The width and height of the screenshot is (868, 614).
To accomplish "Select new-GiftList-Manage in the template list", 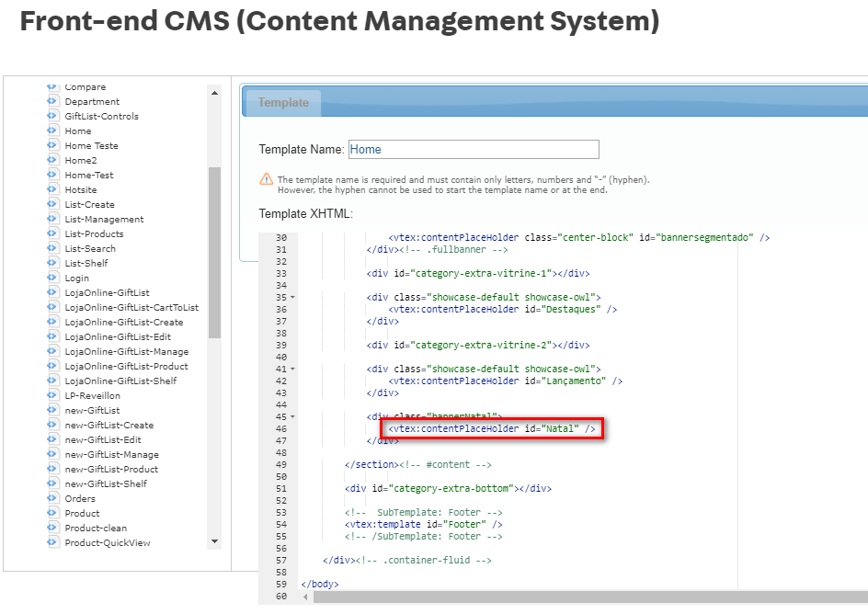I will [x=111, y=454].
